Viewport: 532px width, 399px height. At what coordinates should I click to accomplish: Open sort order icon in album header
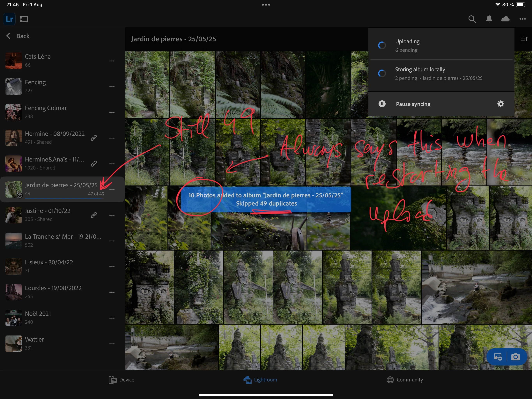tap(524, 39)
